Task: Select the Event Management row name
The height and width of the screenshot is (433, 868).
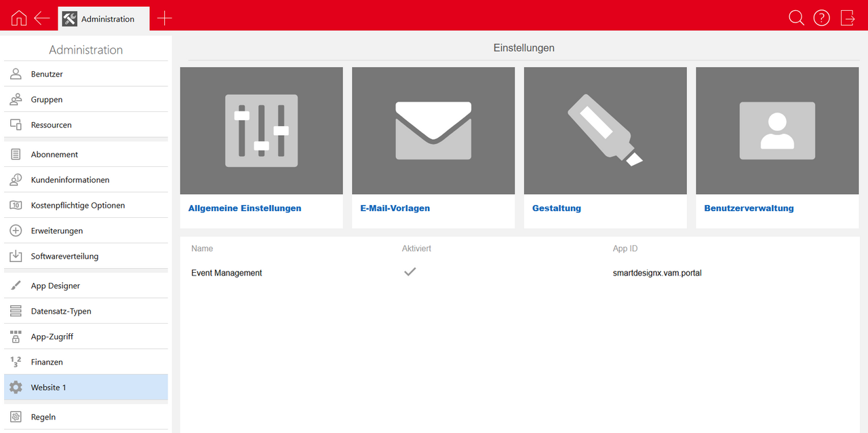Action: click(x=226, y=273)
